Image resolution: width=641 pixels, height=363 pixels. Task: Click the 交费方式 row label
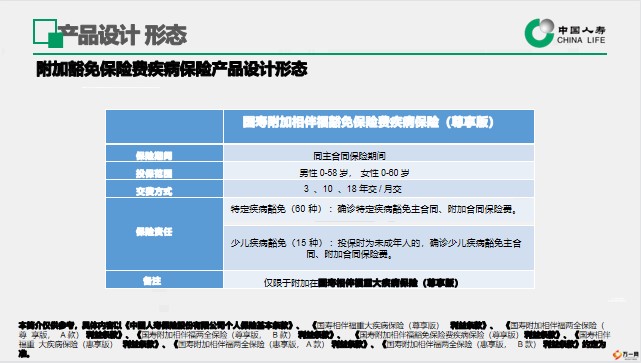[x=164, y=189]
